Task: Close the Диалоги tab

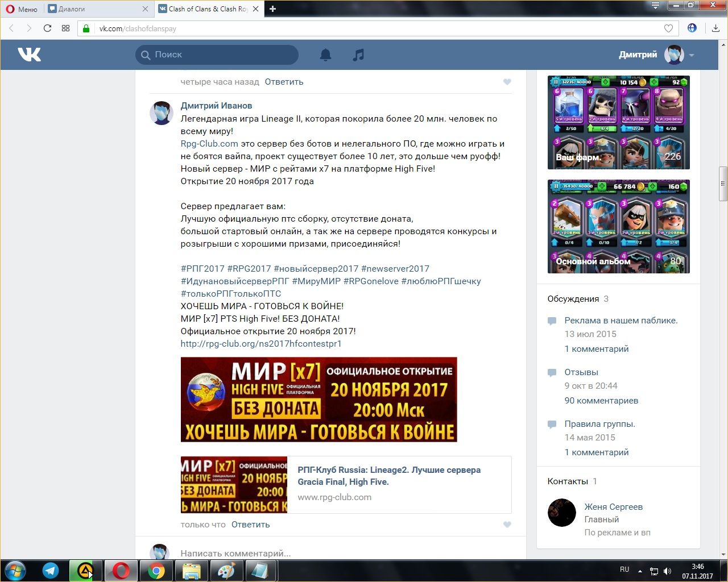Action: pos(145,9)
